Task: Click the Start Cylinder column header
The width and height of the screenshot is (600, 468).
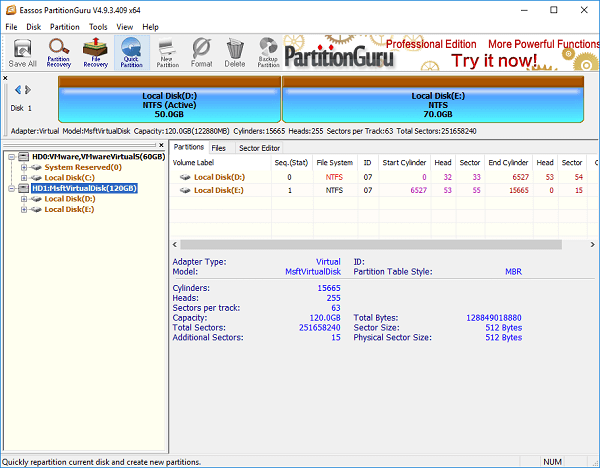Action: (x=404, y=163)
